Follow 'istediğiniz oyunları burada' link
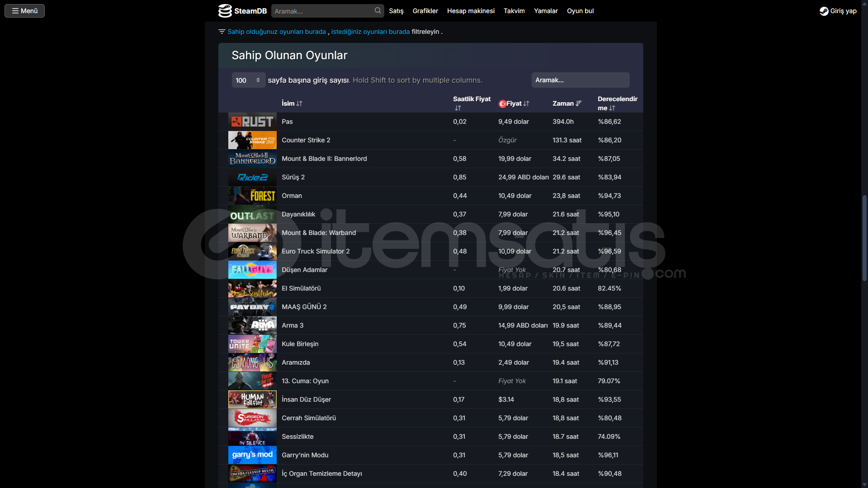This screenshot has height=488, width=868. pos(370,32)
